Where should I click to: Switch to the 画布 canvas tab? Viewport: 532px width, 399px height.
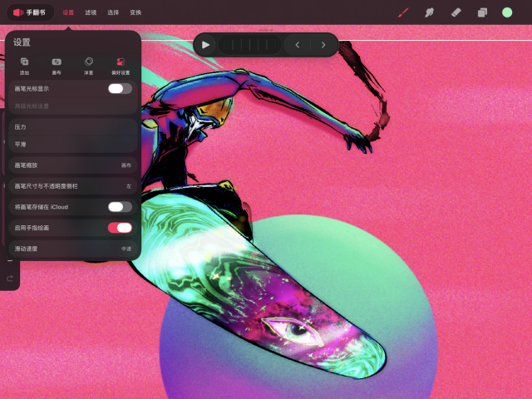pyautogui.click(x=57, y=66)
